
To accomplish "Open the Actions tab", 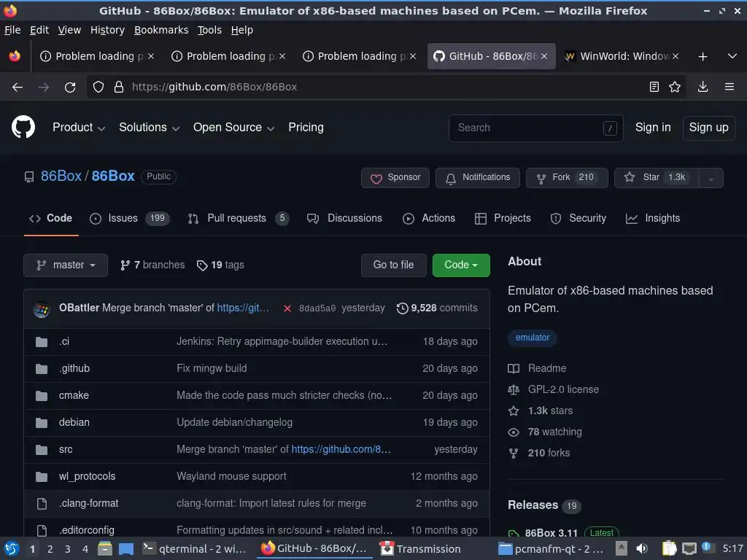I will (429, 219).
